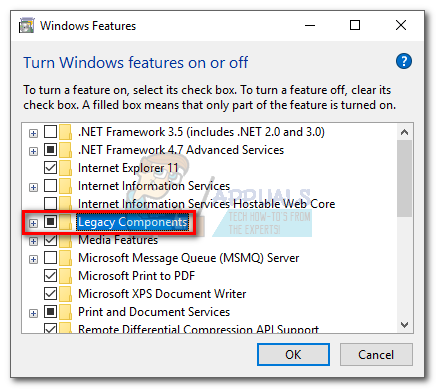Expand the Legacy Components node
The image size is (436, 389).
(x=33, y=223)
